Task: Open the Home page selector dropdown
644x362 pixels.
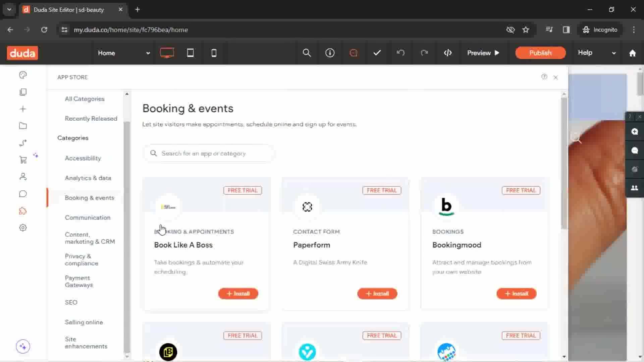Action: (x=124, y=53)
